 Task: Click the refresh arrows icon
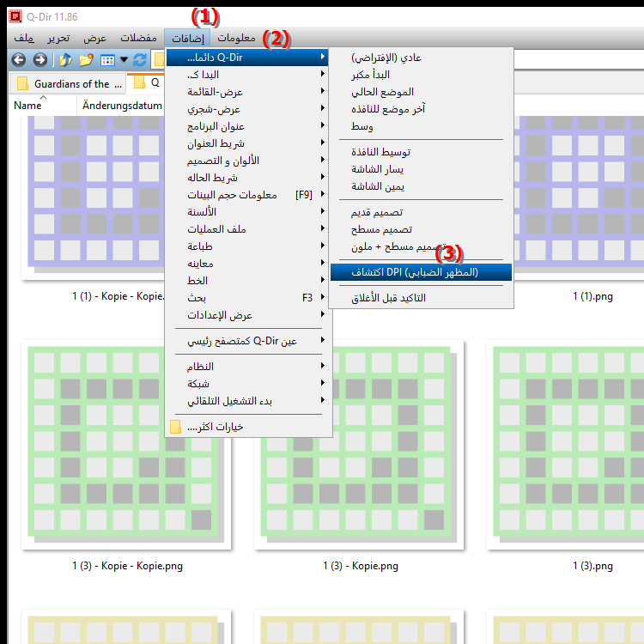pos(140,60)
